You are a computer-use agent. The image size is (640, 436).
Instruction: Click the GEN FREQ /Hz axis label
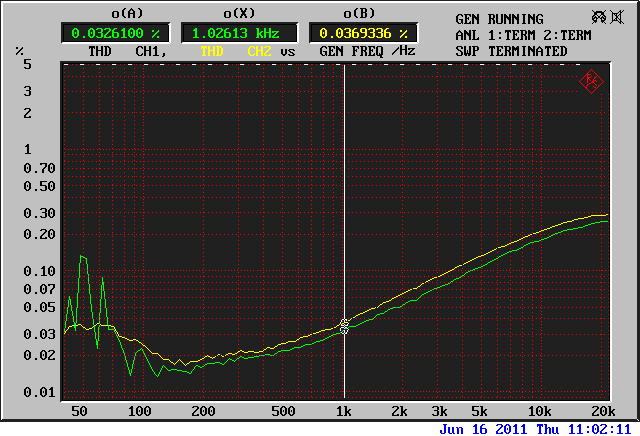(367, 51)
